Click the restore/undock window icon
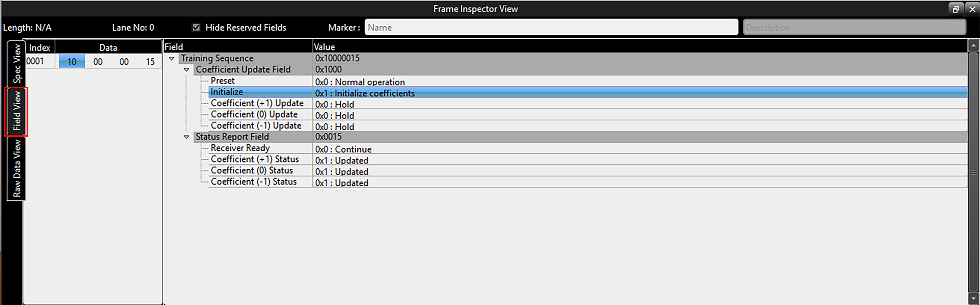The image size is (980, 305). pyautogui.click(x=956, y=9)
